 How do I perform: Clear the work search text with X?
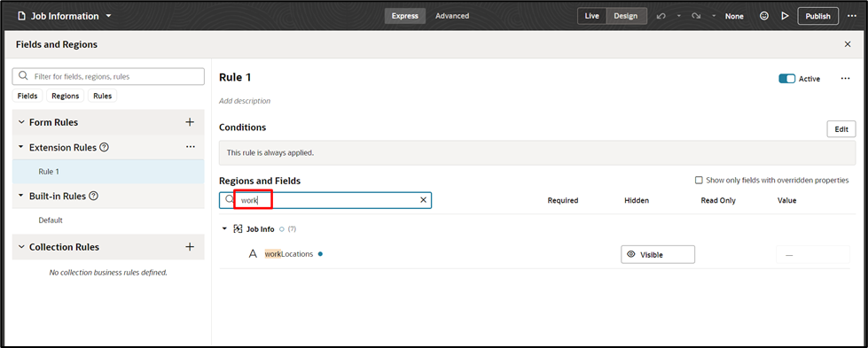424,200
